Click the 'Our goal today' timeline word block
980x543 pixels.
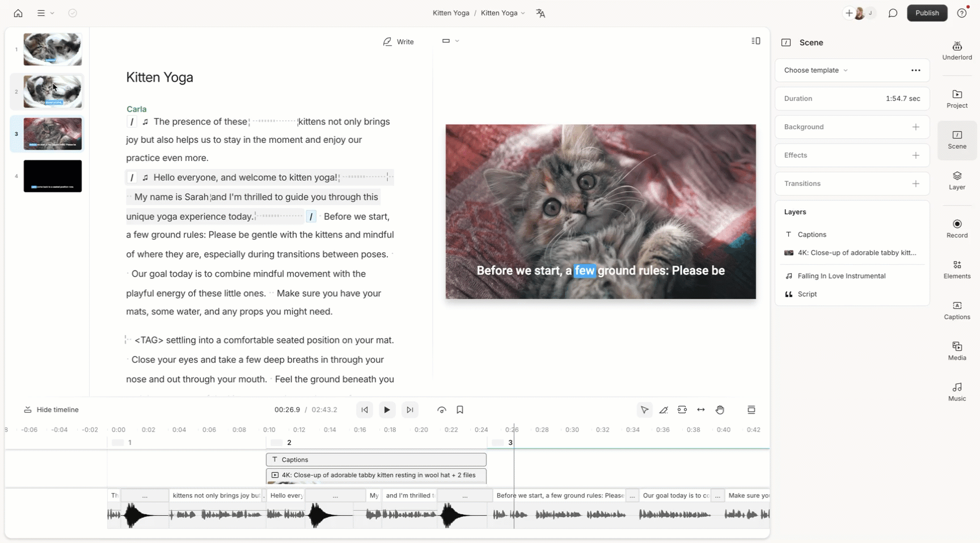[675, 495]
